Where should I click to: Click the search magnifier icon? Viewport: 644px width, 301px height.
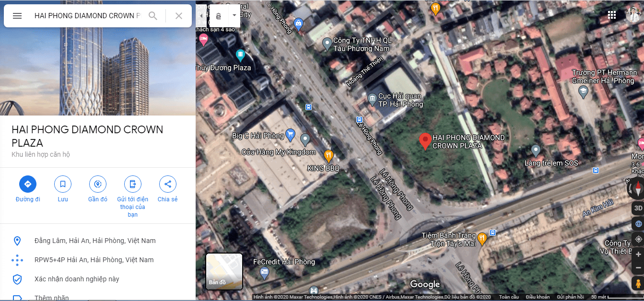point(153,16)
